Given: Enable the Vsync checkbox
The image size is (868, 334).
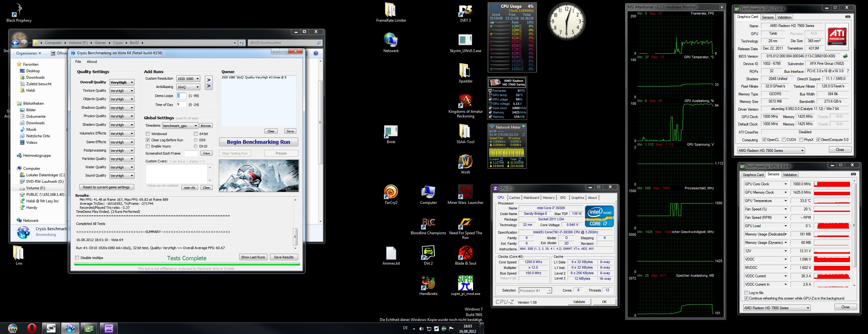Looking at the screenshot, I should (148, 146).
